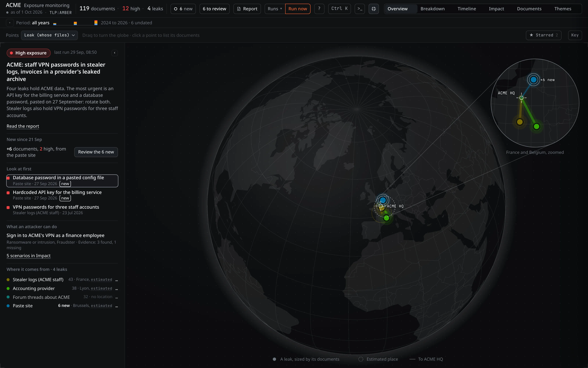Toggle the 6 to review filter

[x=214, y=9]
